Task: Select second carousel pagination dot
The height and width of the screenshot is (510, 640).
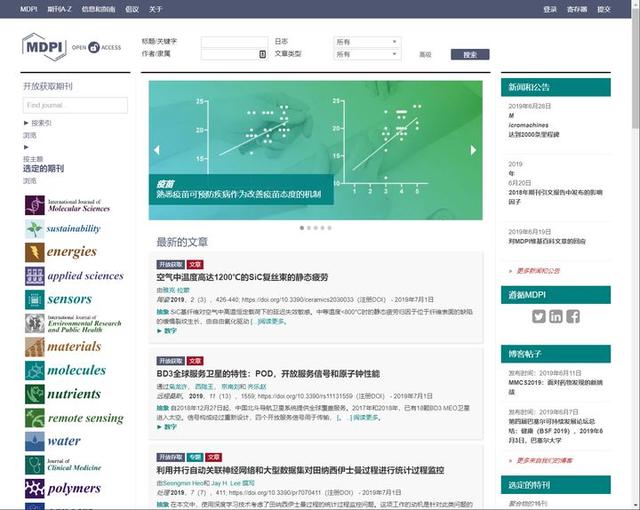Action: pyautogui.click(x=309, y=228)
